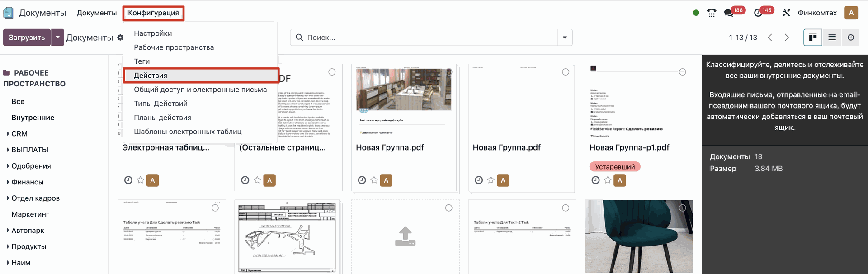
Task: Select Действия in the configuration menu
Action: (x=151, y=76)
